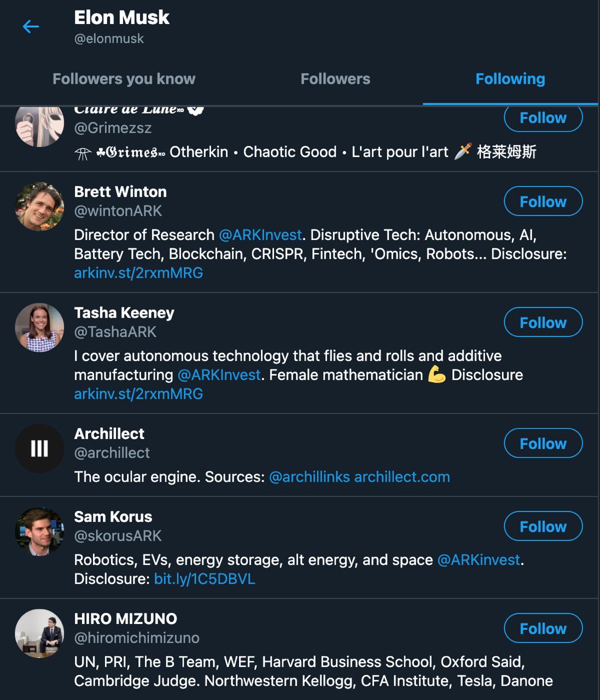The width and height of the screenshot is (600, 700).
Task: Click HIRO MIZUNO's profile avatar
Action: click(x=39, y=633)
